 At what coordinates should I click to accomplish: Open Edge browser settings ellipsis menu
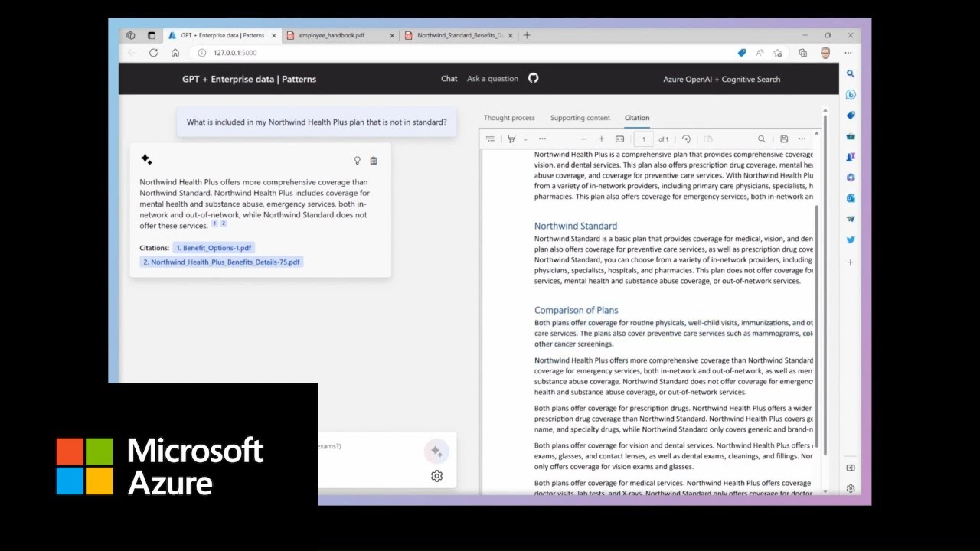click(x=848, y=52)
